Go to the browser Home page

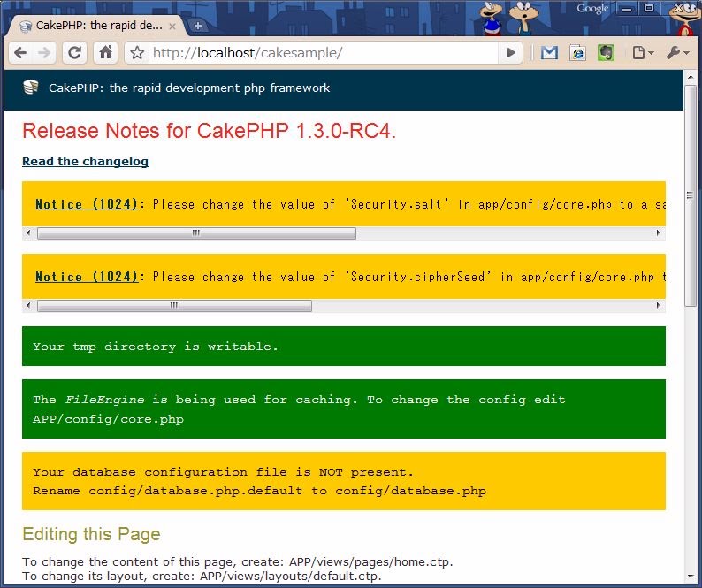coord(105,53)
